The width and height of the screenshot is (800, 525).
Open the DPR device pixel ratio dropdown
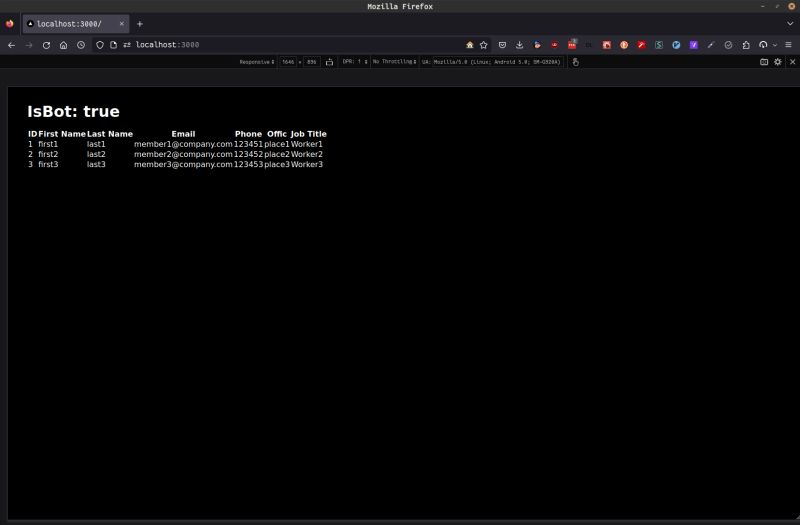tap(355, 62)
